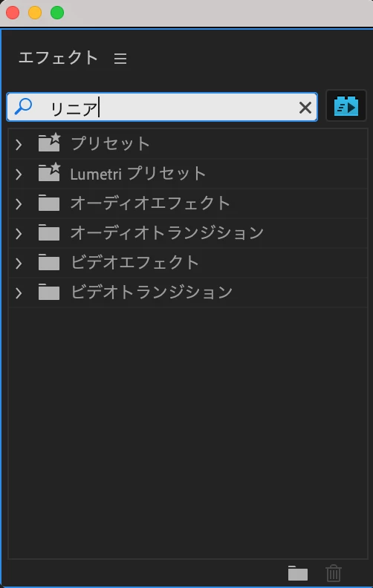Click the magnifying glass search icon
Screen dimensions: 373x588
click(23, 106)
